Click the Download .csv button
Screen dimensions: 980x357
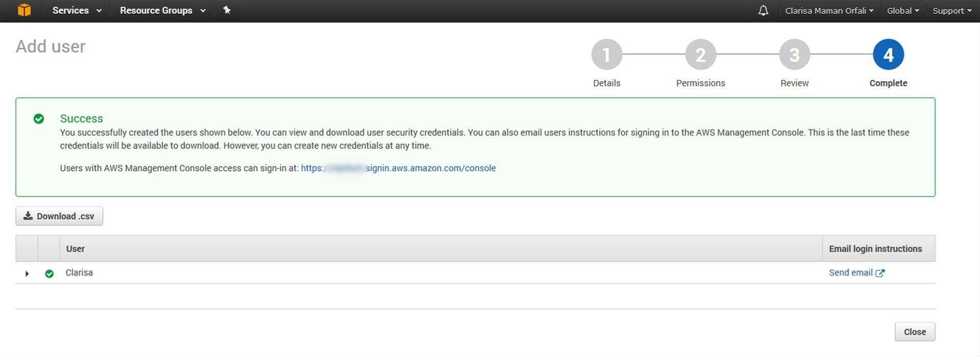[59, 216]
